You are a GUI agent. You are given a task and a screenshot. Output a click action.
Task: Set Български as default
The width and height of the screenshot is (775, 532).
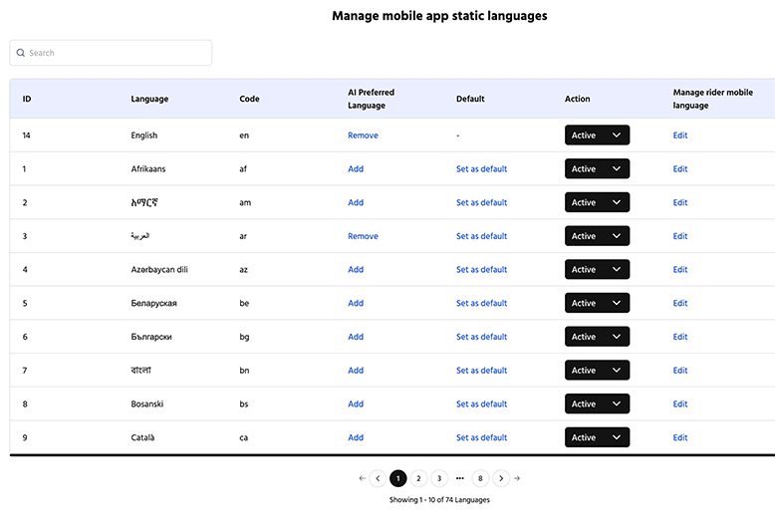pyautogui.click(x=481, y=337)
